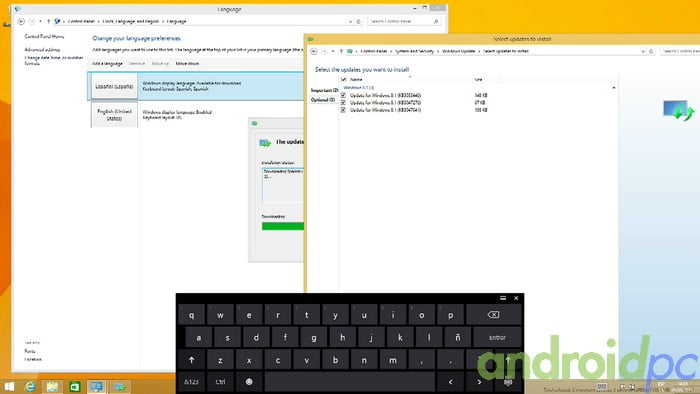Viewport: 700px width, 394px height.
Task: Uncheck the KB3033446 update checkbox
Action: click(343, 95)
